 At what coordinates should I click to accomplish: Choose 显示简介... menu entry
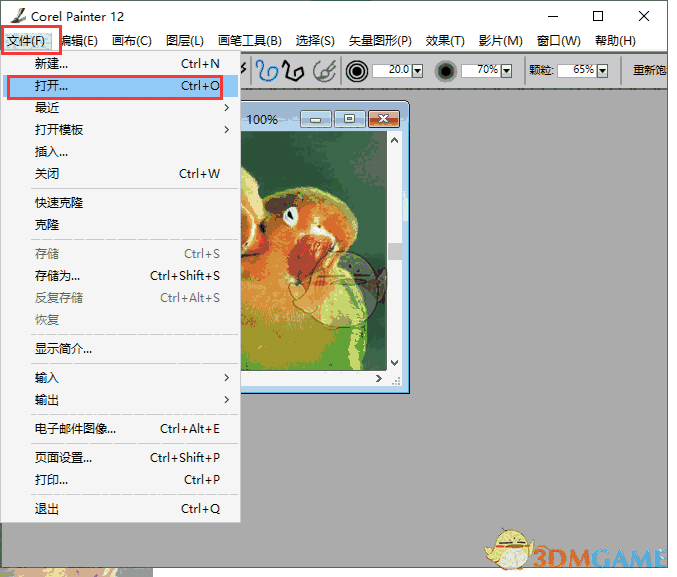point(120,349)
